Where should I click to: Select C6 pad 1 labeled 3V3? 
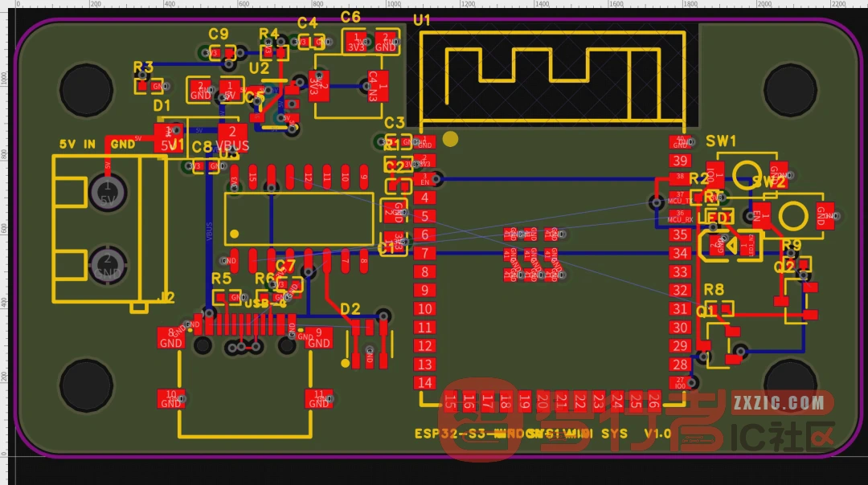[x=356, y=42]
